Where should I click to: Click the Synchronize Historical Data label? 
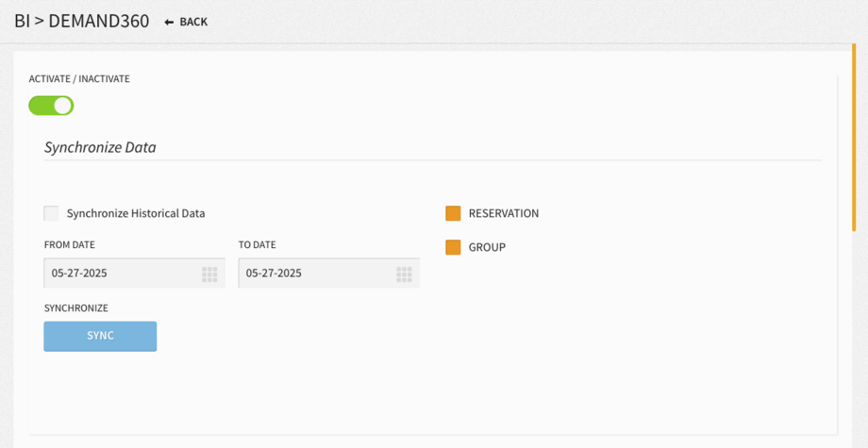click(x=136, y=213)
